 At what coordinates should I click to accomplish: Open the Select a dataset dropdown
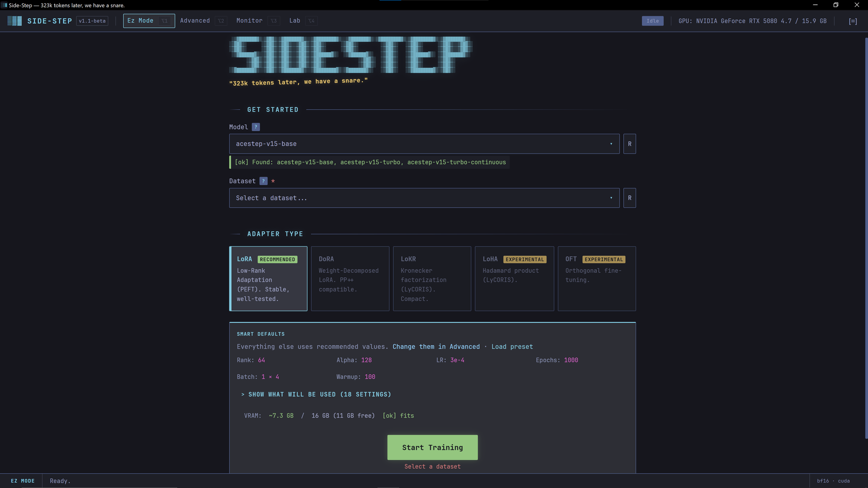424,198
